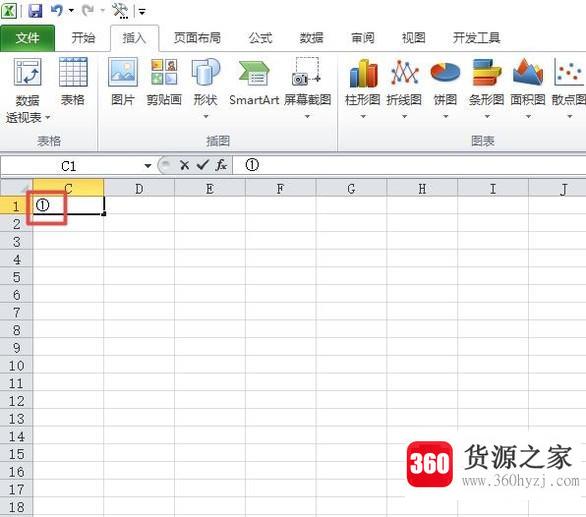This screenshot has width=586, height=517.
Task: Insert an Area chart (面积图)
Action: pyautogui.click(x=528, y=88)
